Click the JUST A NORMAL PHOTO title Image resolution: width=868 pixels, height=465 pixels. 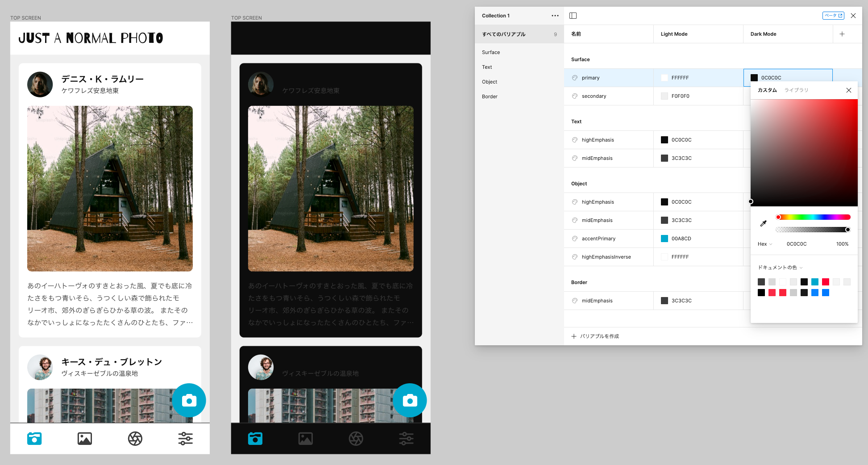[x=91, y=38]
